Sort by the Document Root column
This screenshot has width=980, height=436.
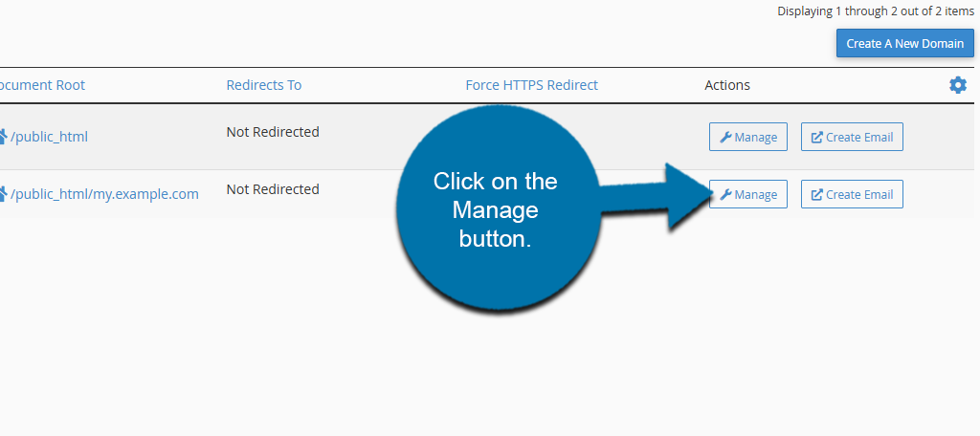point(42,85)
